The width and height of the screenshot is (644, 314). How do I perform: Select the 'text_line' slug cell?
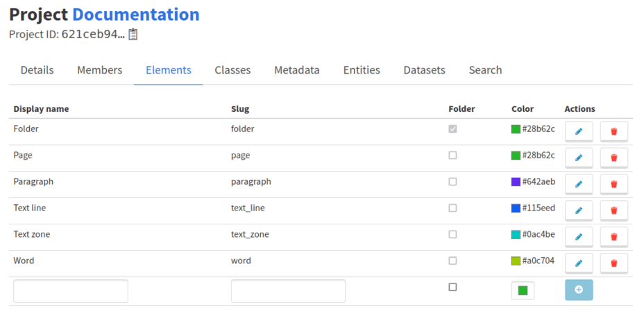coord(248,208)
